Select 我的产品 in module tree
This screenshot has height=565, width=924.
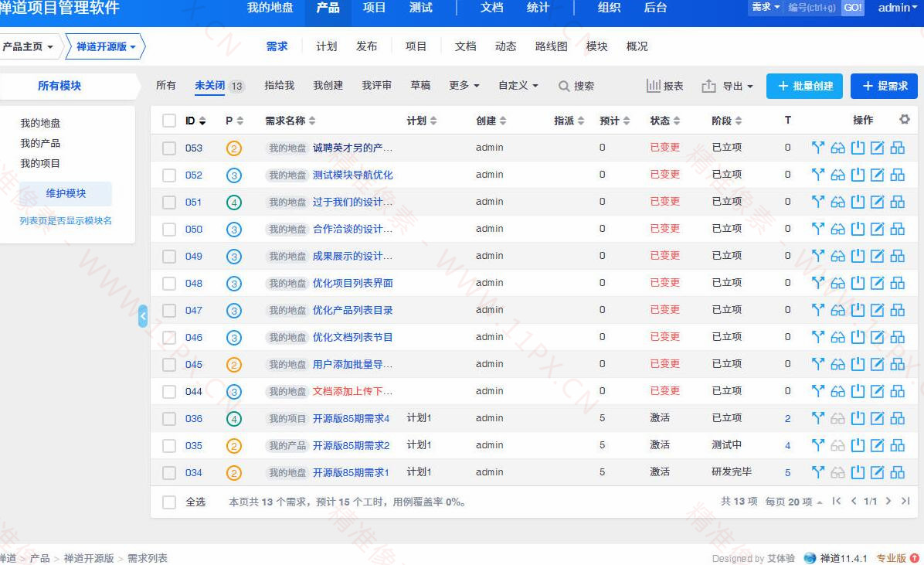pyautogui.click(x=40, y=143)
